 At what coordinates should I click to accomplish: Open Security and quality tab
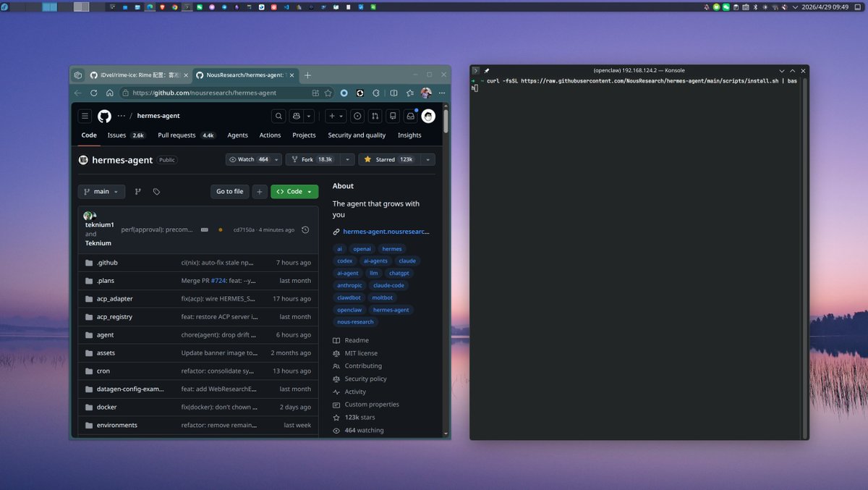pos(357,135)
